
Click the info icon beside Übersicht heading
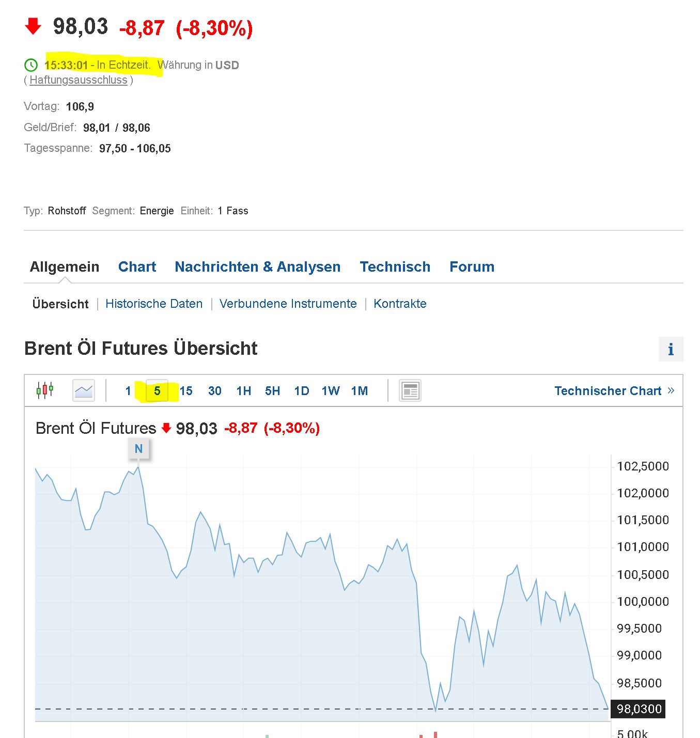[671, 350]
